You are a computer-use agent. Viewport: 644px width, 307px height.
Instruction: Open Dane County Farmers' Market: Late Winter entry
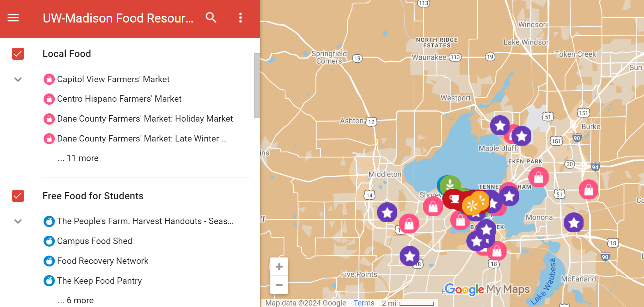142,138
